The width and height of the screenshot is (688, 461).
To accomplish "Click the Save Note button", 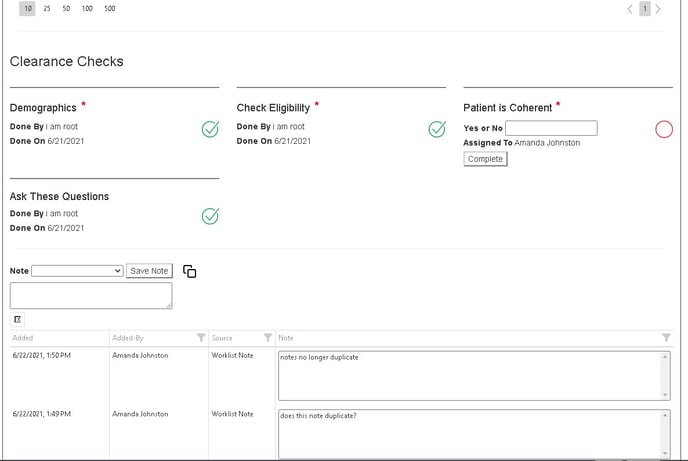I will coord(149,271).
